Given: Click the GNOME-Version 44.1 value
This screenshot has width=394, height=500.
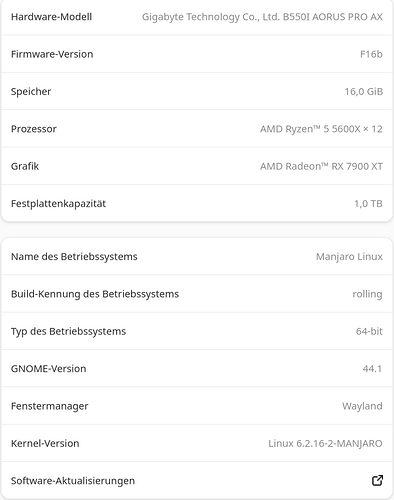Looking at the screenshot, I should pos(372,369).
